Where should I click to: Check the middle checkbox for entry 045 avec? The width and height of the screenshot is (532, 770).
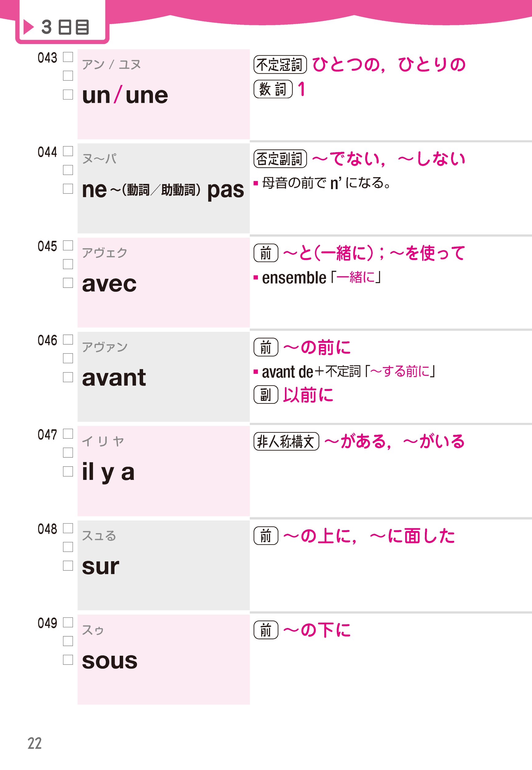click(68, 264)
